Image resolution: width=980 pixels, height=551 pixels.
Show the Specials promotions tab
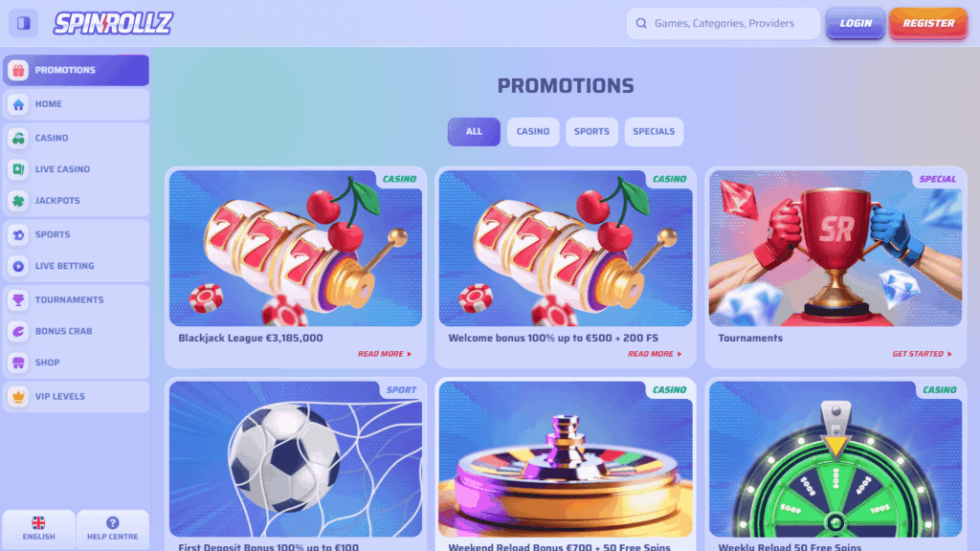tap(654, 132)
